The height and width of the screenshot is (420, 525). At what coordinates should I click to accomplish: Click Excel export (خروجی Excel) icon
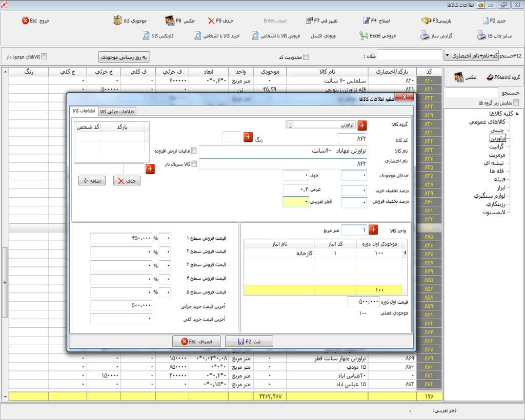click(364, 35)
